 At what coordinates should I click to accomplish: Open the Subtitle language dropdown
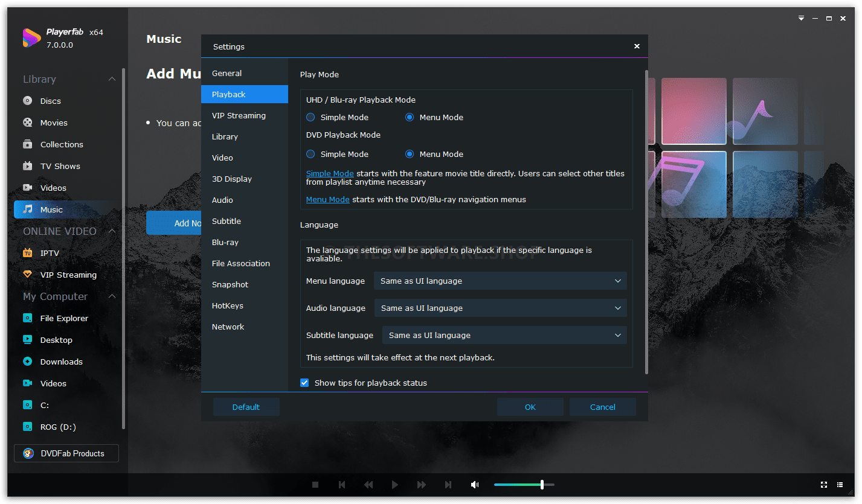coord(504,336)
